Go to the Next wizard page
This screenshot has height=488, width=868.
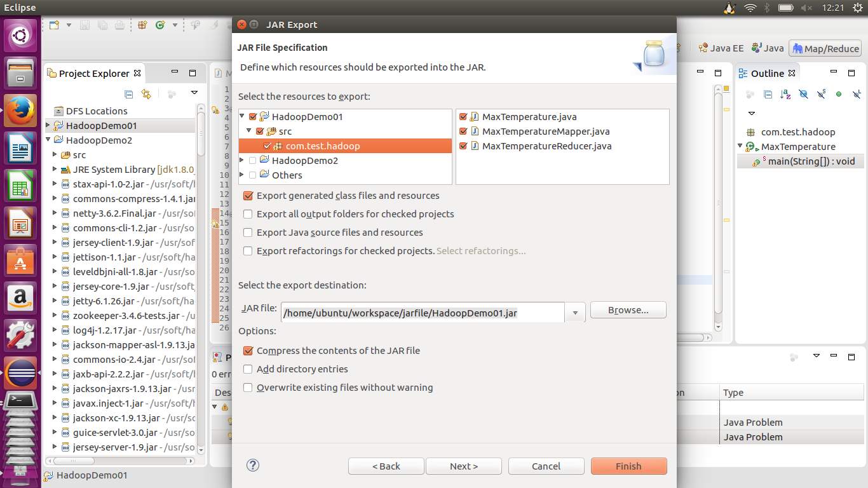coord(464,466)
